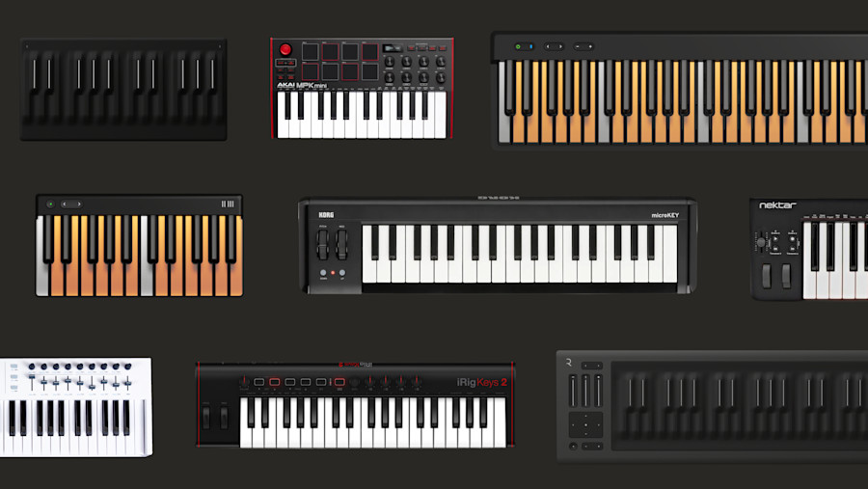Click the KORG logo on the microKEY

[326, 215]
